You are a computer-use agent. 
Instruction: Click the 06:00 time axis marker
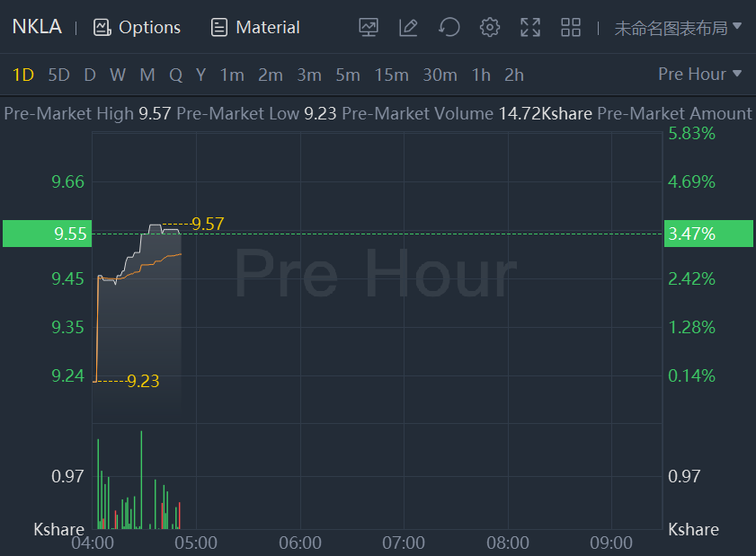coord(300,543)
